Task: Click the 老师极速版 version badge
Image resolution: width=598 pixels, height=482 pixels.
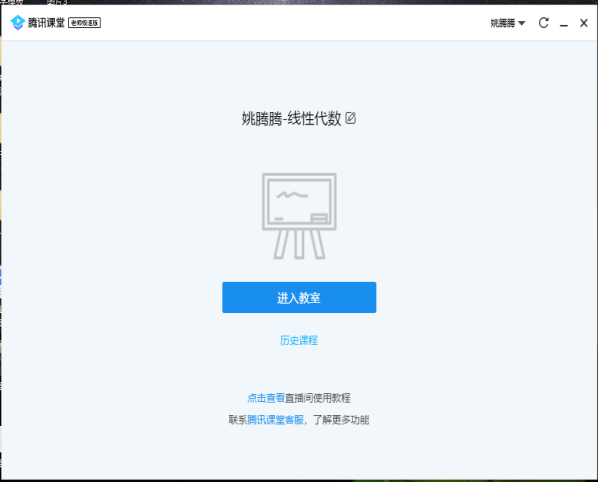Action: 84,23
